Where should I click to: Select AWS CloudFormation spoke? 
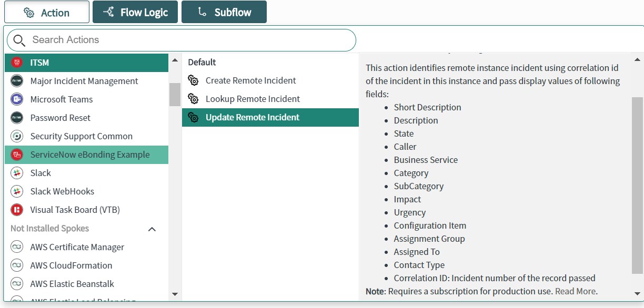(x=86, y=265)
